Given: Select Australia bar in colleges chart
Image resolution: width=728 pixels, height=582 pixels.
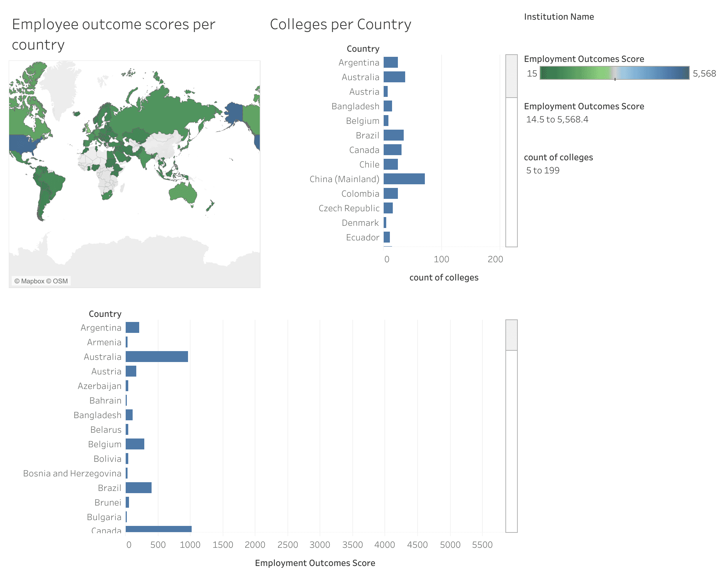Looking at the screenshot, I should pyautogui.click(x=394, y=77).
